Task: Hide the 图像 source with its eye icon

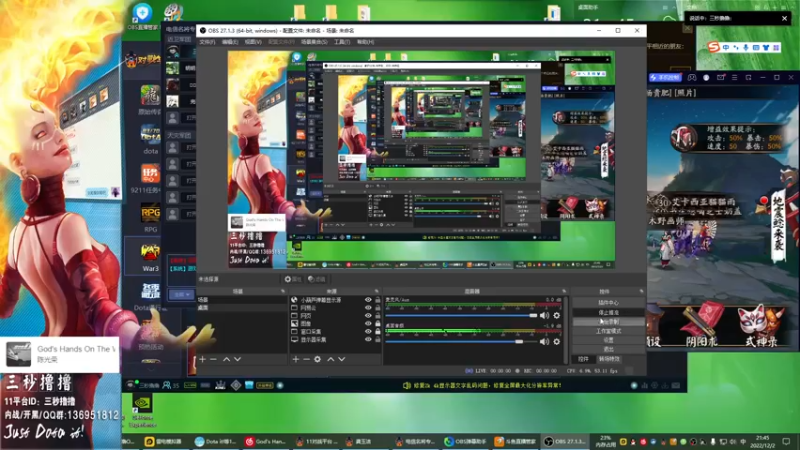Action: 368,323
